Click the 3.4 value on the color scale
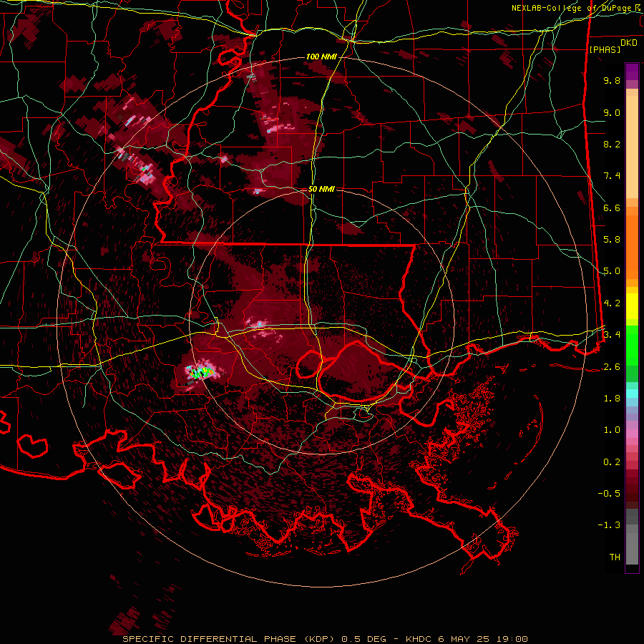Image resolution: width=644 pixels, height=644 pixels. [612, 335]
